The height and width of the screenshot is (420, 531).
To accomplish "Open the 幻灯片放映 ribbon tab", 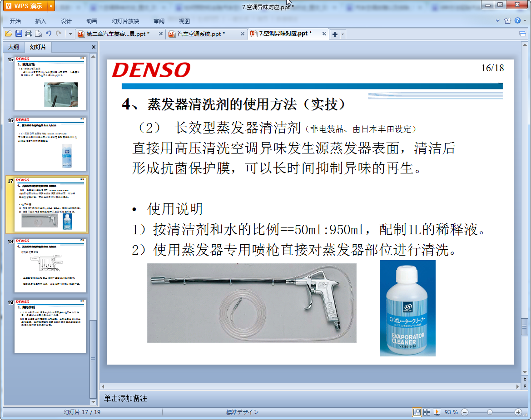I will coord(125,21).
